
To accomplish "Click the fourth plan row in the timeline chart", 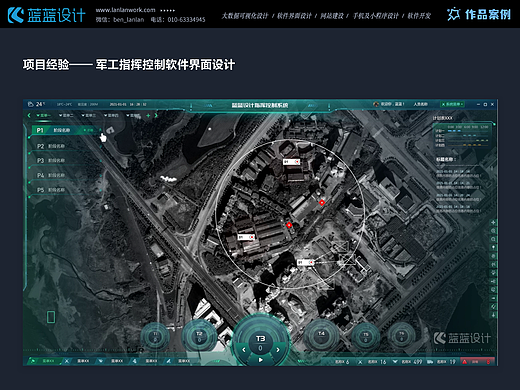I will click(463, 145).
